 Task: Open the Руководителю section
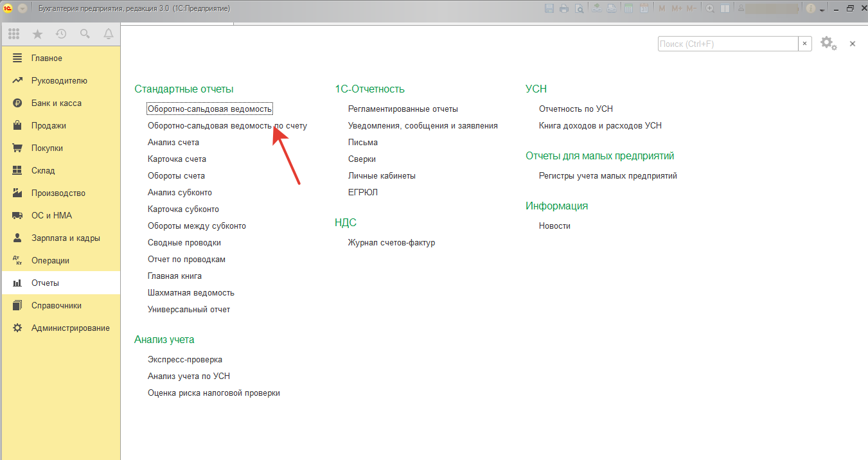pos(60,80)
